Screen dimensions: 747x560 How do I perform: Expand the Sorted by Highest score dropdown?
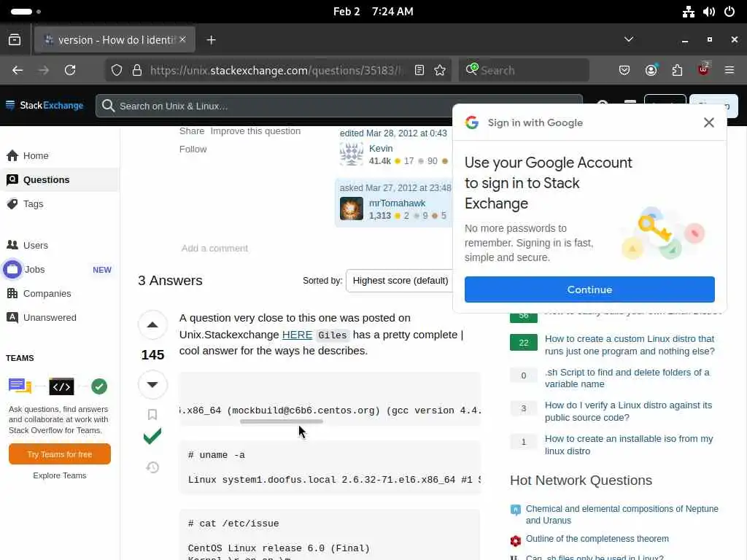coord(400,281)
